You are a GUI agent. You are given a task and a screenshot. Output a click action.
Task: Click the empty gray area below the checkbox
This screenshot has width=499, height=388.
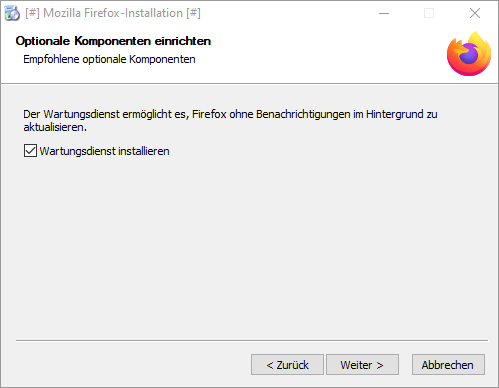click(249, 247)
